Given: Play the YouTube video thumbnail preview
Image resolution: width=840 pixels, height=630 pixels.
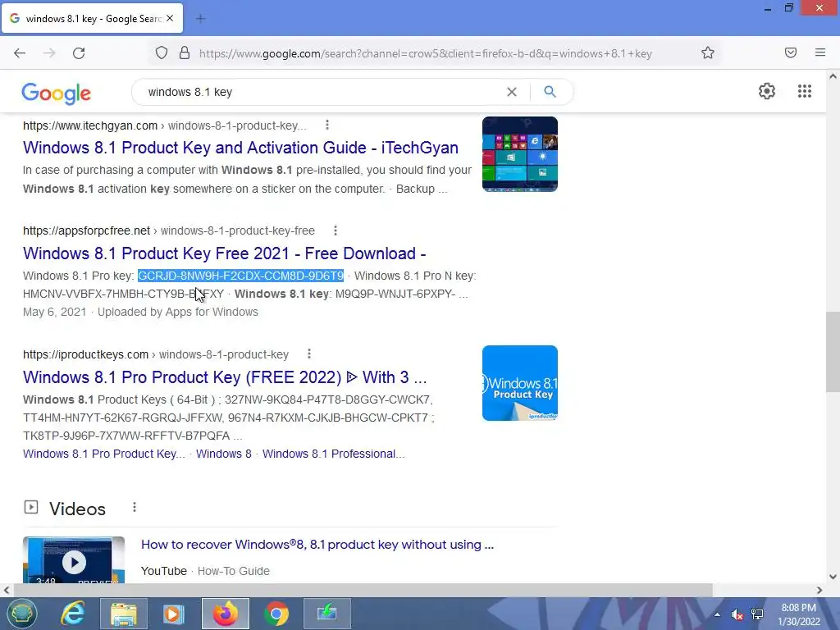Looking at the screenshot, I should point(74,561).
